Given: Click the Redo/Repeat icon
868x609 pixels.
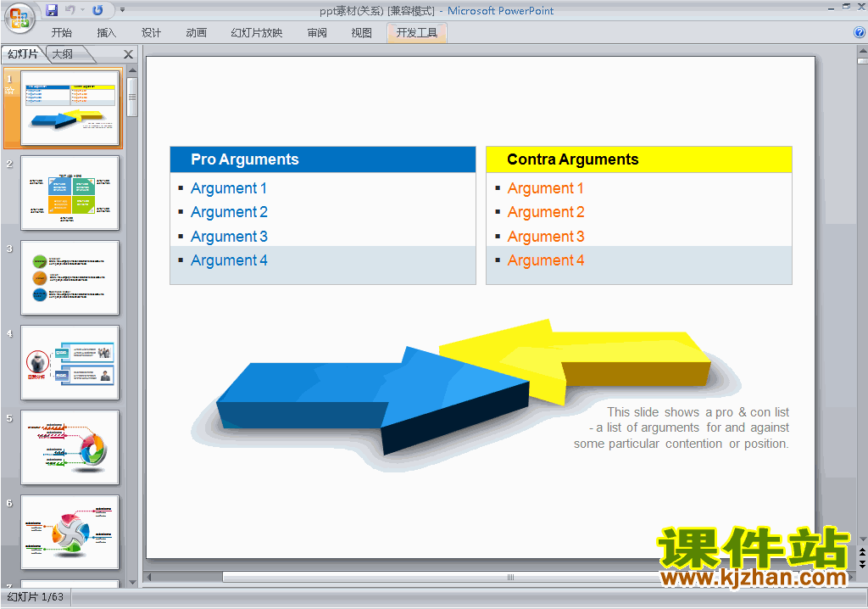Looking at the screenshot, I should 98,10.
